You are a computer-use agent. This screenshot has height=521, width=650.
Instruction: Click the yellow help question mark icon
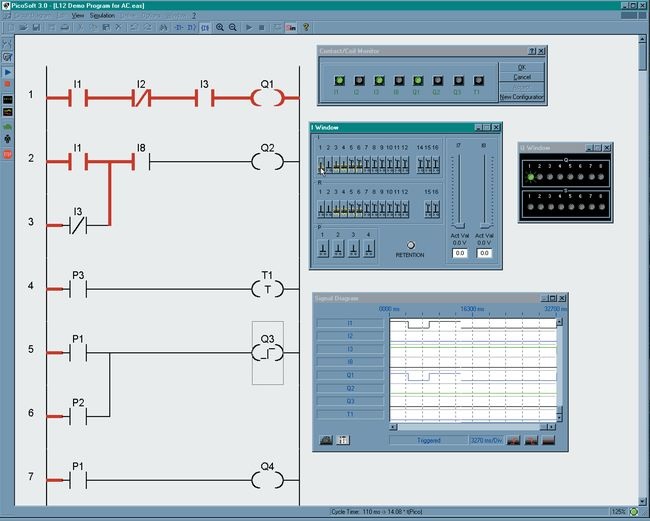pos(306,27)
